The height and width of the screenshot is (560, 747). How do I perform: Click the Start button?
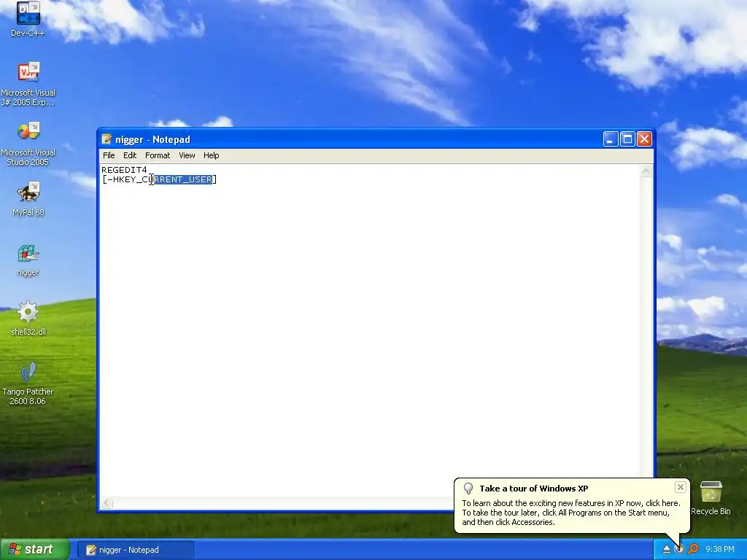[x=35, y=550]
